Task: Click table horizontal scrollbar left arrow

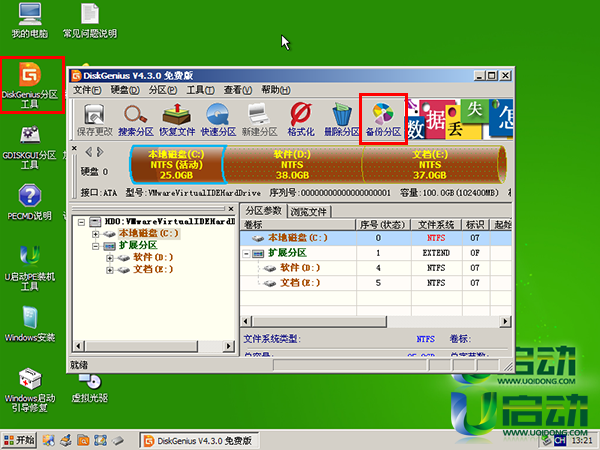Action: (x=246, y=321)
